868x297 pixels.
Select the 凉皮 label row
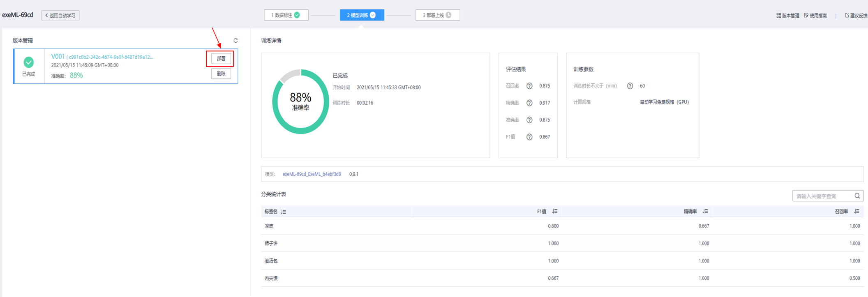click(x=562, y=226)
